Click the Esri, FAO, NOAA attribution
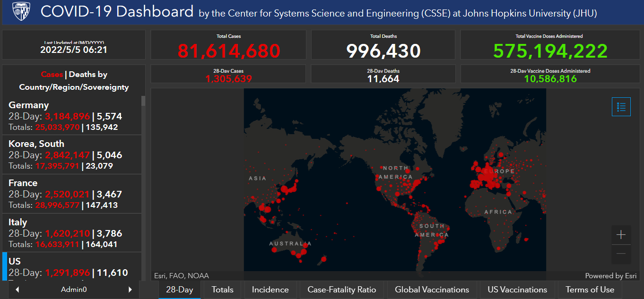This screenshot has height=299, width=644. click(x=182, y=276)
